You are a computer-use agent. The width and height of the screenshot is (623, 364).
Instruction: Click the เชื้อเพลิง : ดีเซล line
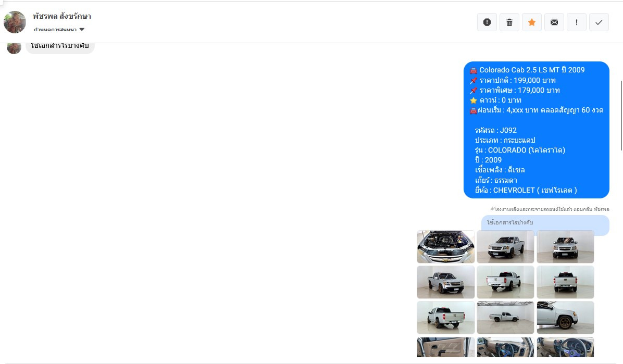pyautogui.click(x=500, y=170)
